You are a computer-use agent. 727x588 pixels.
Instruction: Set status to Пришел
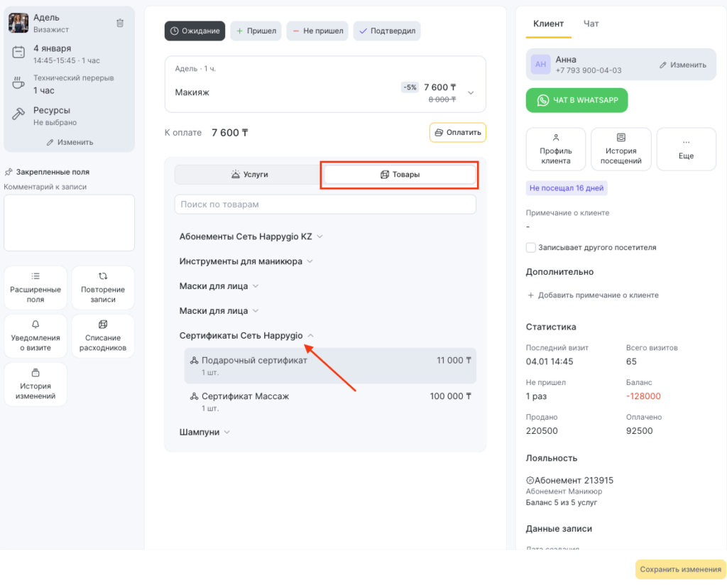[256, 31]
